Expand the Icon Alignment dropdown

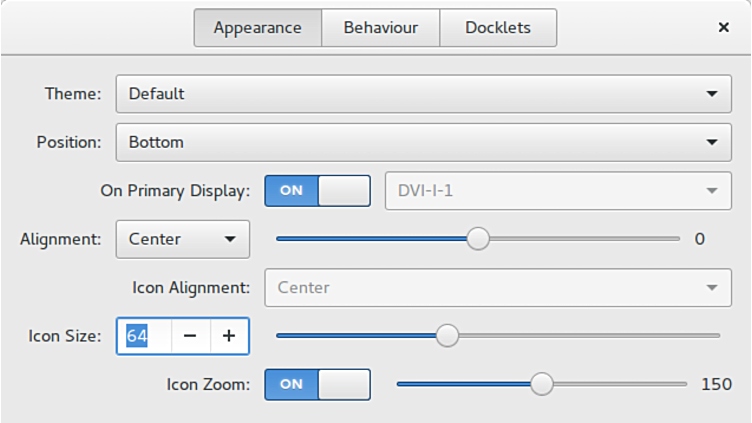pos(497,288)
